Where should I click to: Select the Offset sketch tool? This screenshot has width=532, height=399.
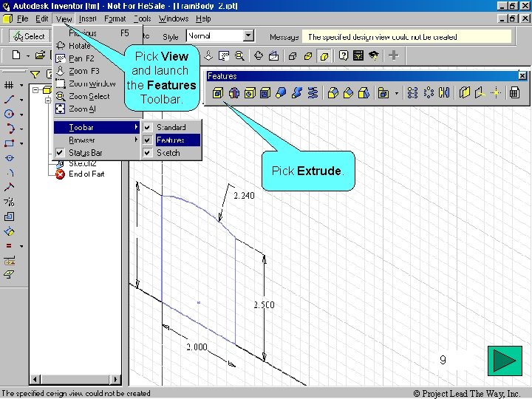point(9,216)
